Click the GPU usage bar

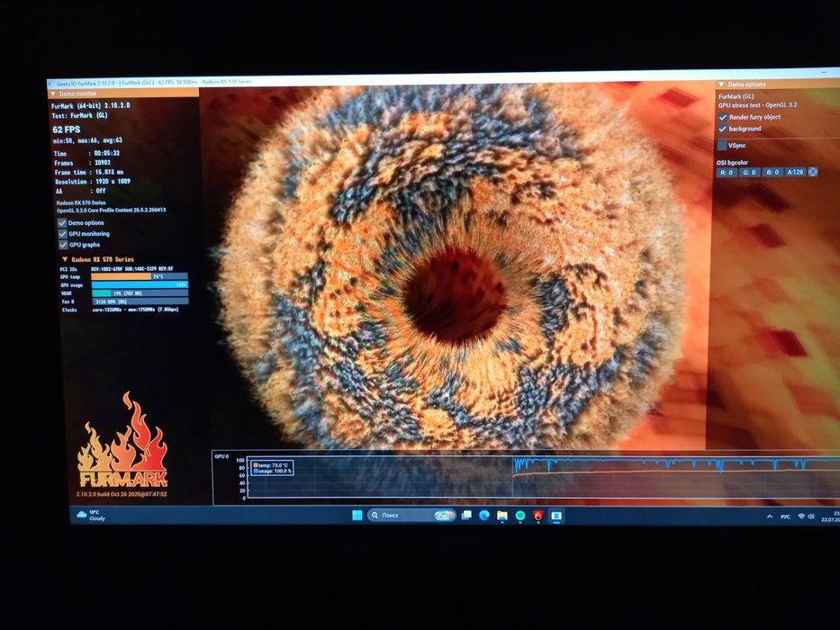pyautogui.click(x=140, y=284)
